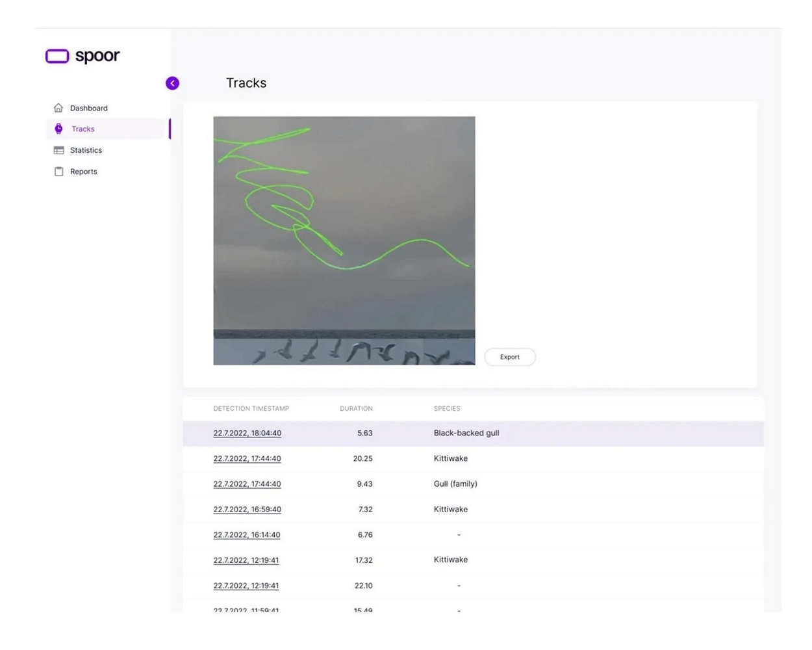Sort by Detection Timestamp column header
This screenshot has width=812, height=650.
coord(251,409)
